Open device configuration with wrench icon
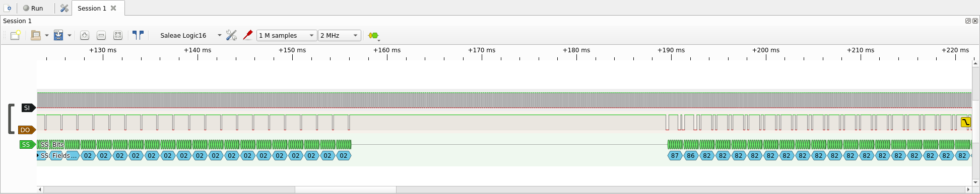 pyautogui.click(x=231, y=35)
